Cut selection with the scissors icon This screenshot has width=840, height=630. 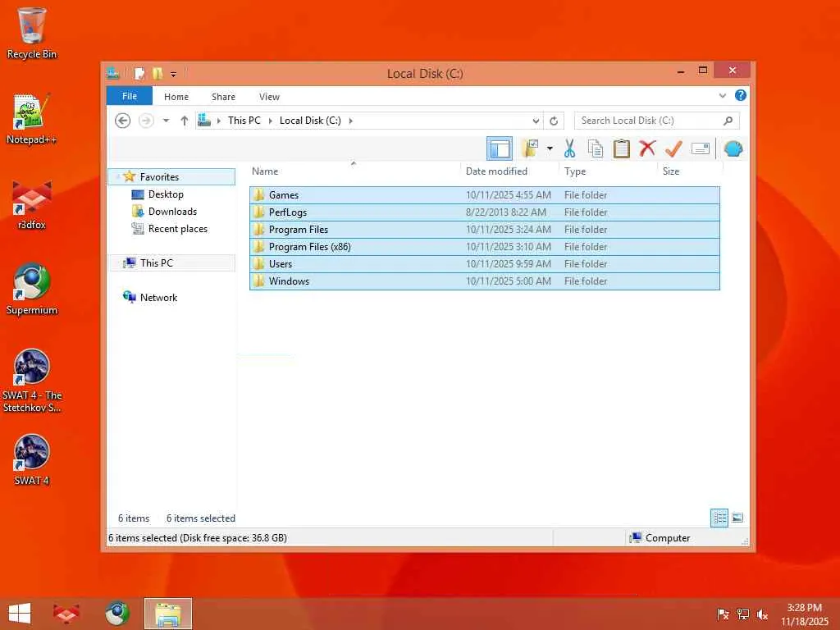569,149
